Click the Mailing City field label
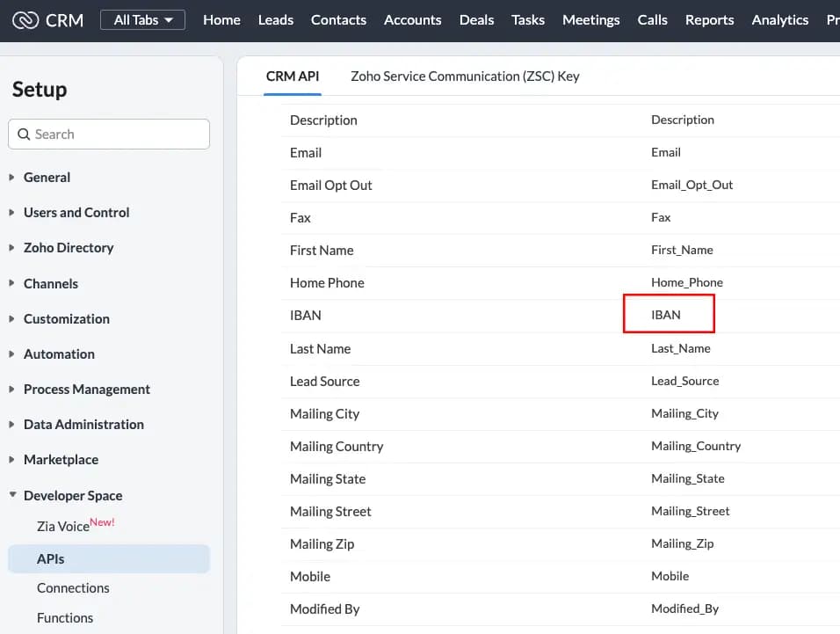 [324, 414]
